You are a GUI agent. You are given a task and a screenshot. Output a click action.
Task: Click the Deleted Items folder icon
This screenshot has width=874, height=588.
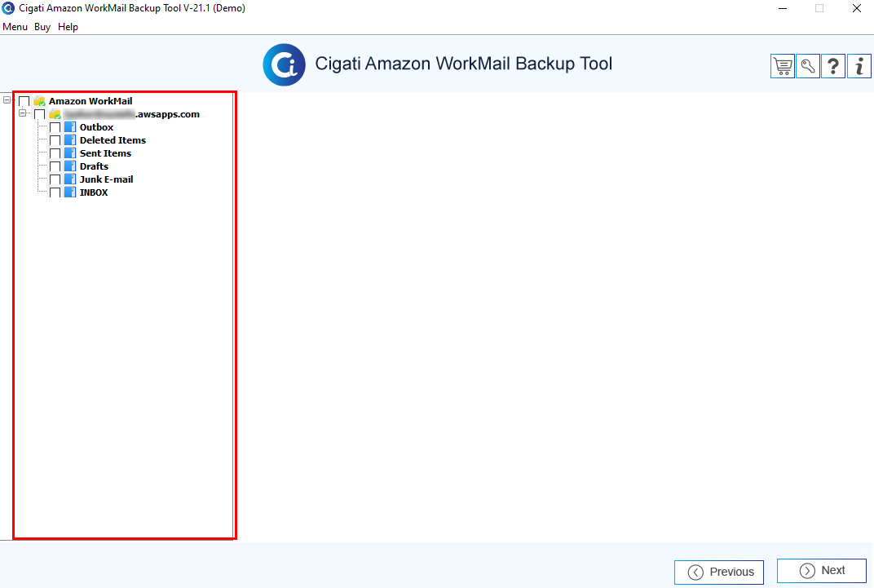click(69, 140)
